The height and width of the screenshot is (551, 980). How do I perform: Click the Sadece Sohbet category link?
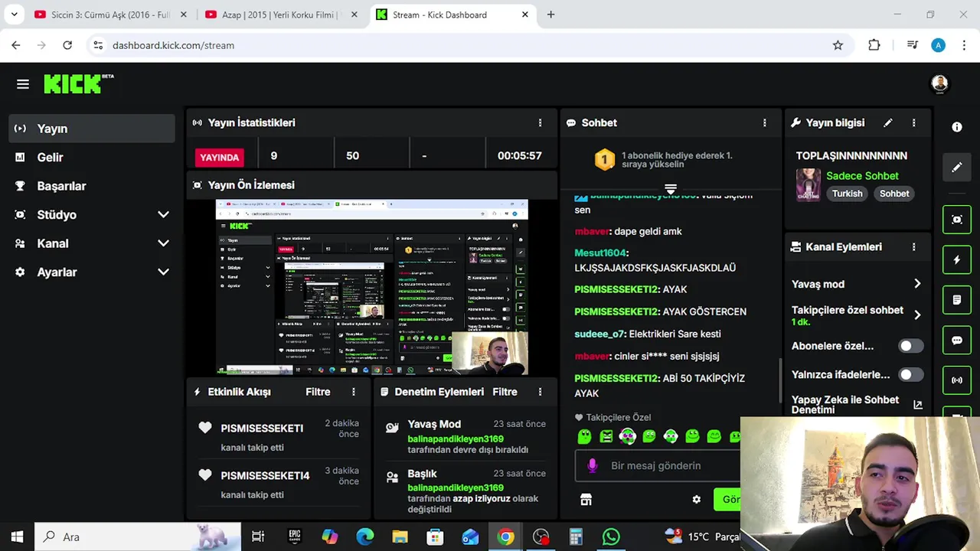point(862,176)
